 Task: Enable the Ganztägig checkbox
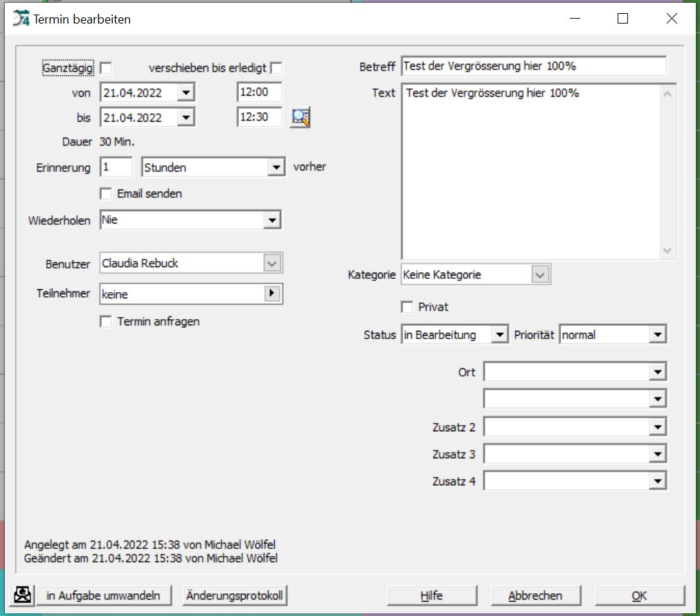tap(106, 68)
